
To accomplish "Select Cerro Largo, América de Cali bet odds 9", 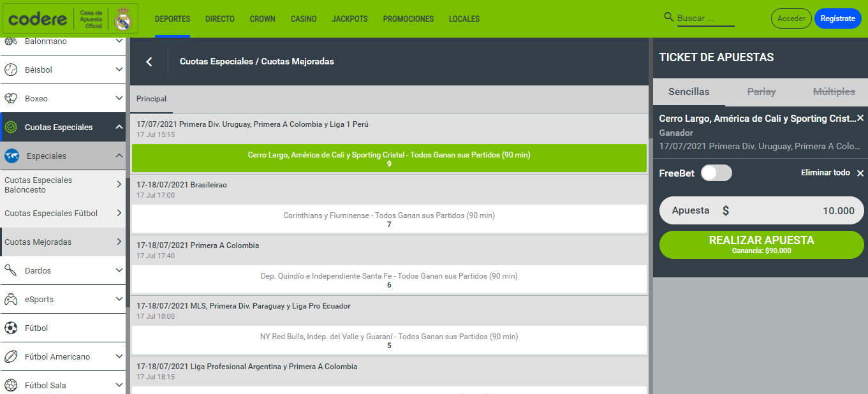I will pyautogui.click(x=389, y=159).
